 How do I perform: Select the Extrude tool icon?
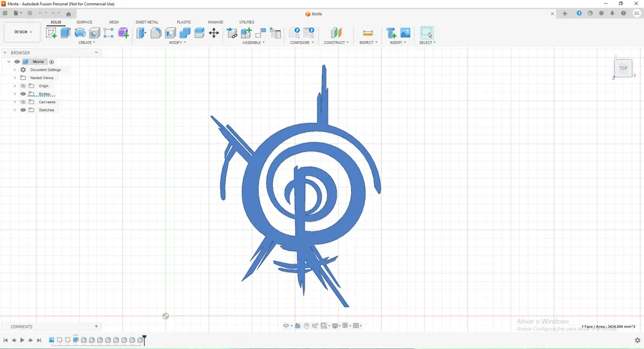click(x=66, y=33)
